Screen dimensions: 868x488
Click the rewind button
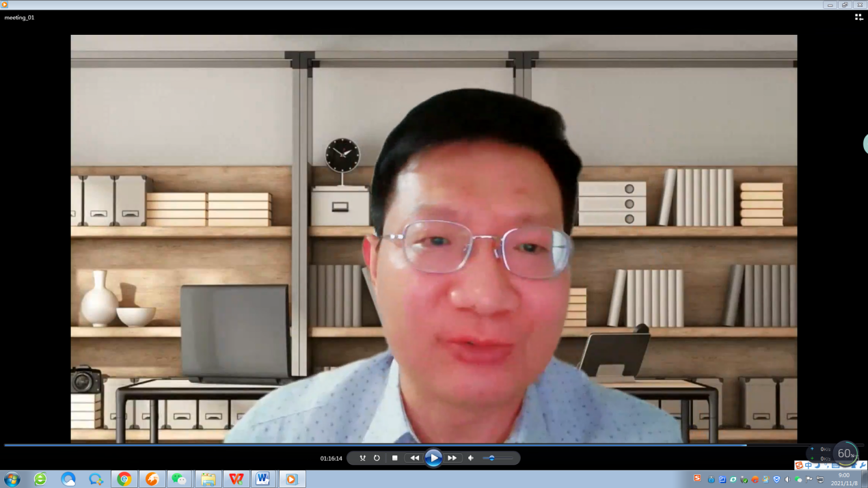414,458
